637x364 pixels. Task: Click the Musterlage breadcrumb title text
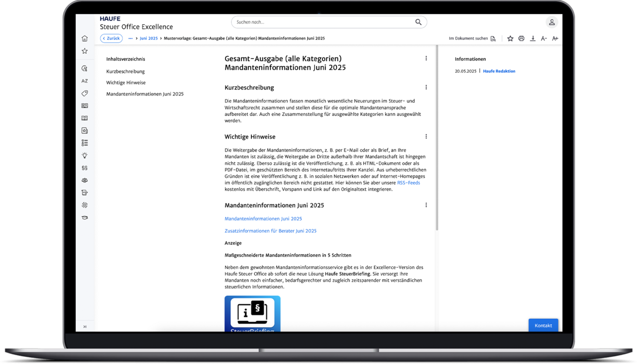244,38
